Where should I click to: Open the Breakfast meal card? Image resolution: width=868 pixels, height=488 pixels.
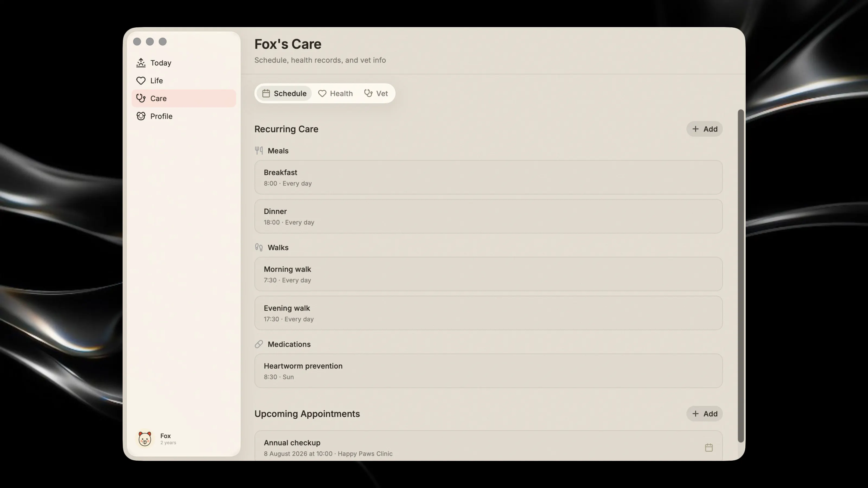pyautogui.click(x=488, y=178)
